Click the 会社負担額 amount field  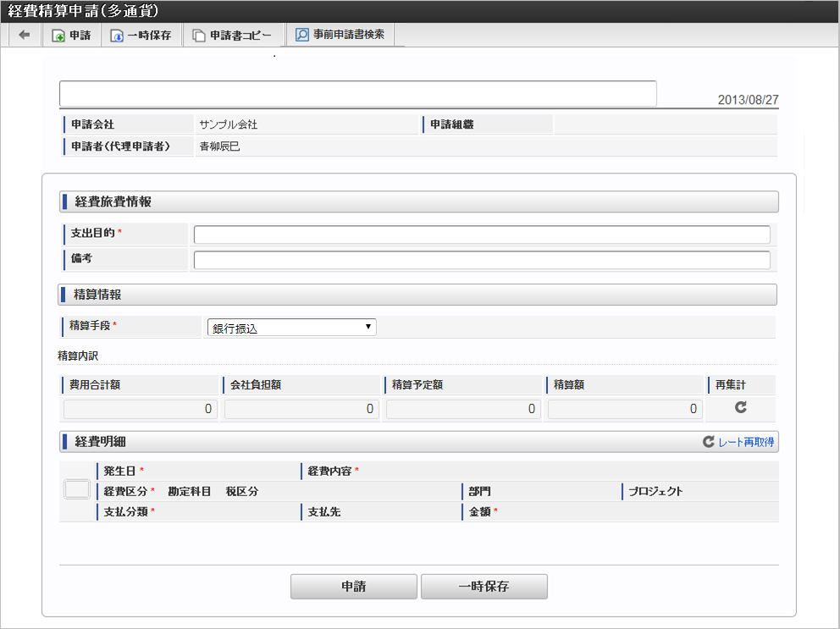(x=301, y=410)
